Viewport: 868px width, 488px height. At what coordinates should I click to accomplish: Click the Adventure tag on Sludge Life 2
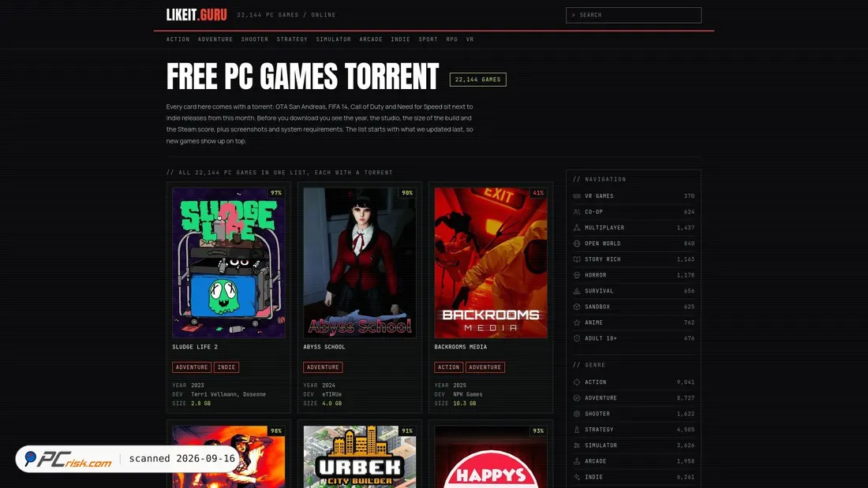[x=192, y=367]
